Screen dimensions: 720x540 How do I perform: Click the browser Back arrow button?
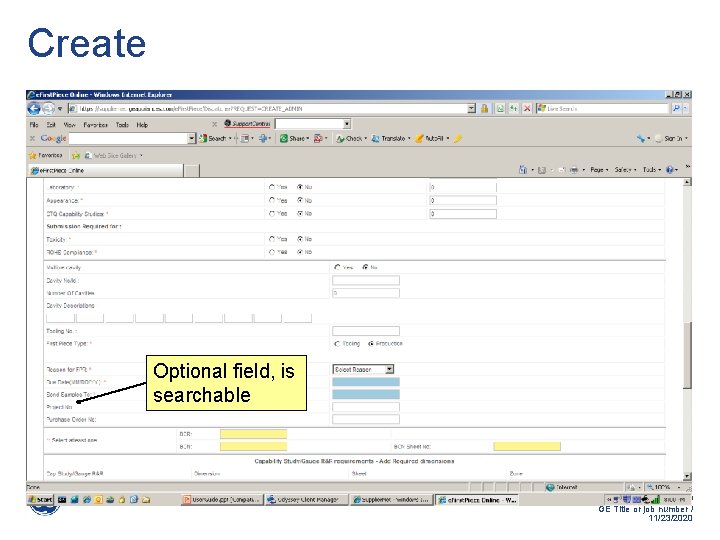tap(34, 108)
